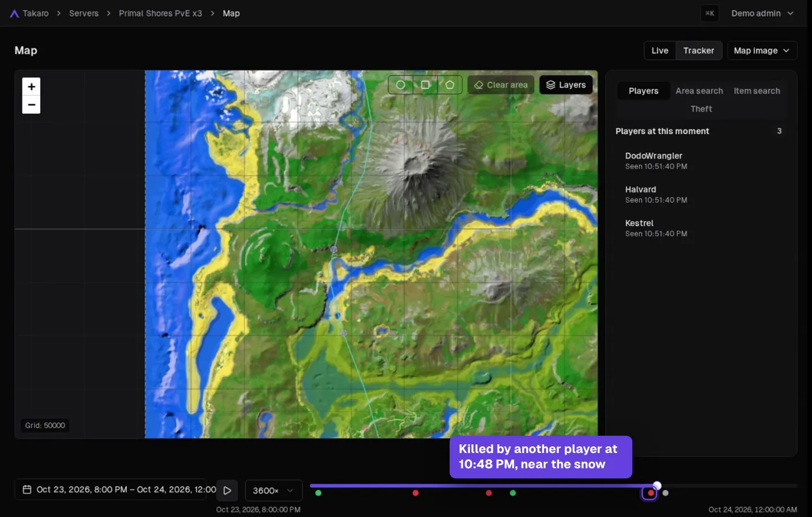Open the Layers menu

pyautogui.click(x=566, y=85)
